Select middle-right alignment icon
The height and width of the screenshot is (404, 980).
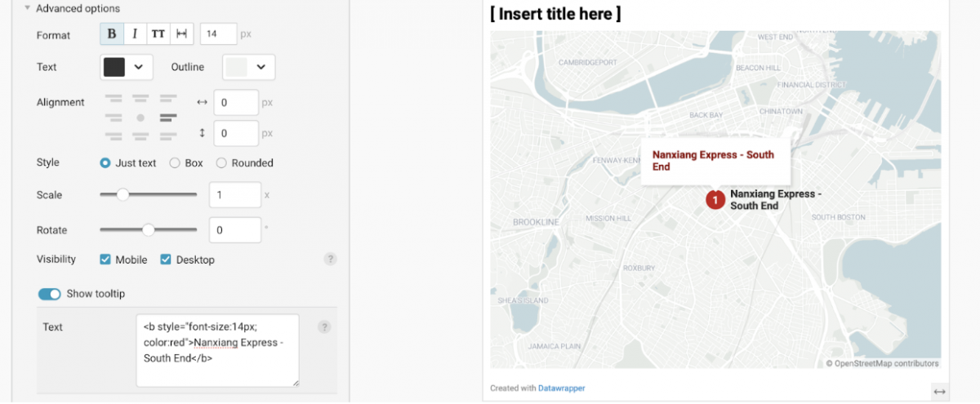[168, 118]
